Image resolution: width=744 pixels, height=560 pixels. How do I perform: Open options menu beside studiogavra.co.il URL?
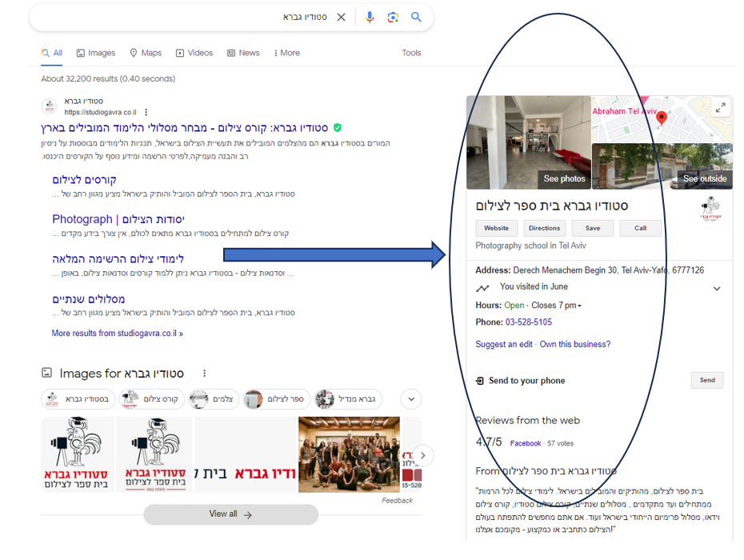pyautogui.click(x=146, y=112)
